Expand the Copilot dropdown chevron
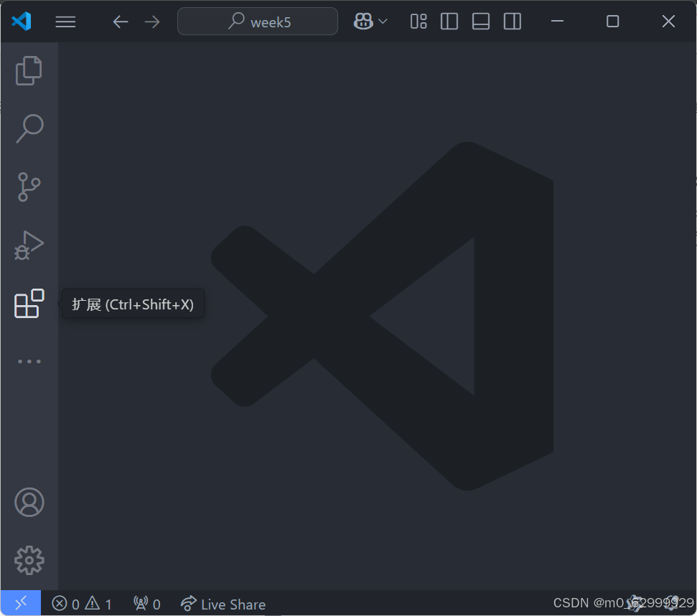The height and width of the screenshot is (616, 697). pos(383,22)
